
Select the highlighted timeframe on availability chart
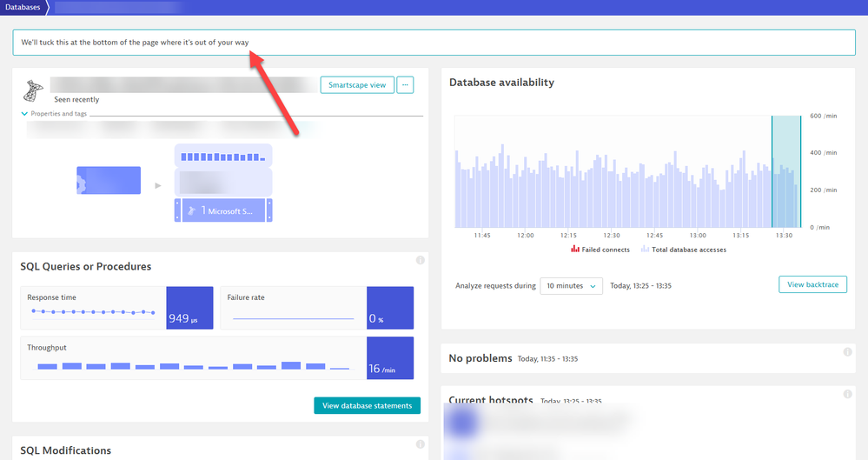[785, 172]
